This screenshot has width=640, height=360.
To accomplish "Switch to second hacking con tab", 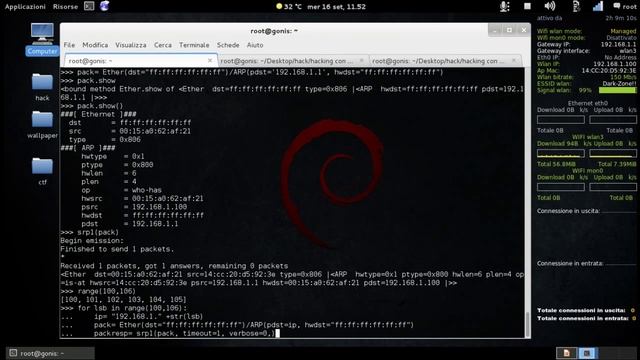I will pos(292,61).
